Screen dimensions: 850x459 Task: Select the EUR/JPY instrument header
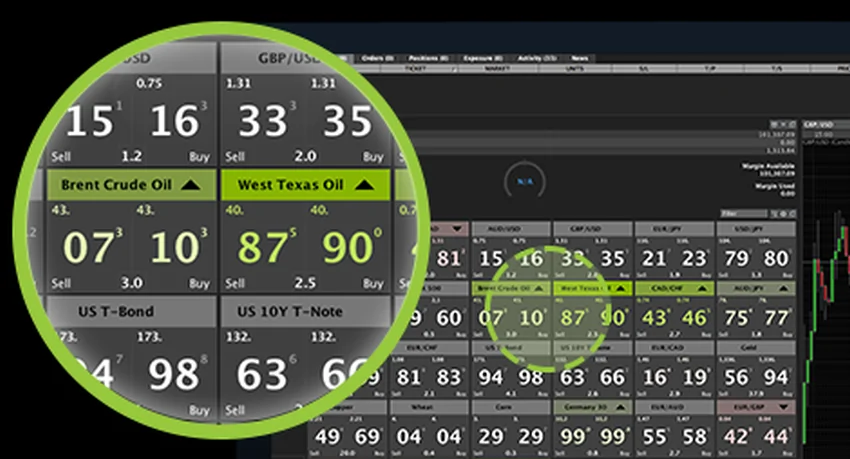[x=674, y=228]
